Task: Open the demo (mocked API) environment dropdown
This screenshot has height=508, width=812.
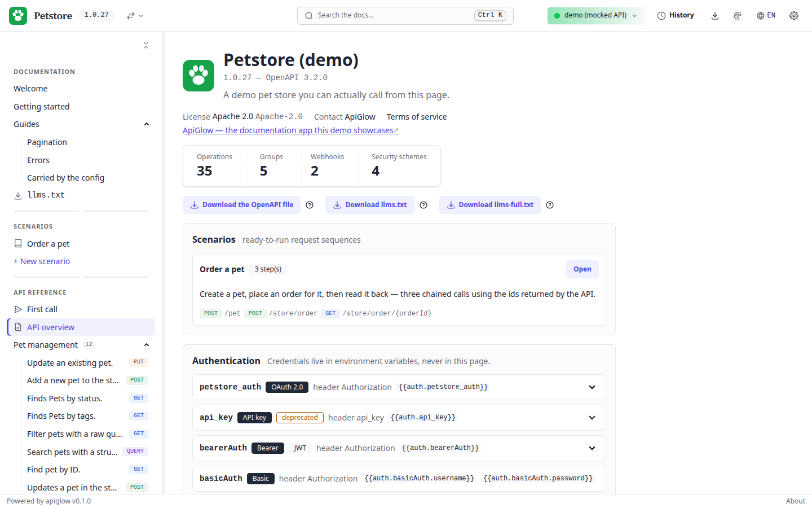Action: 596,16
